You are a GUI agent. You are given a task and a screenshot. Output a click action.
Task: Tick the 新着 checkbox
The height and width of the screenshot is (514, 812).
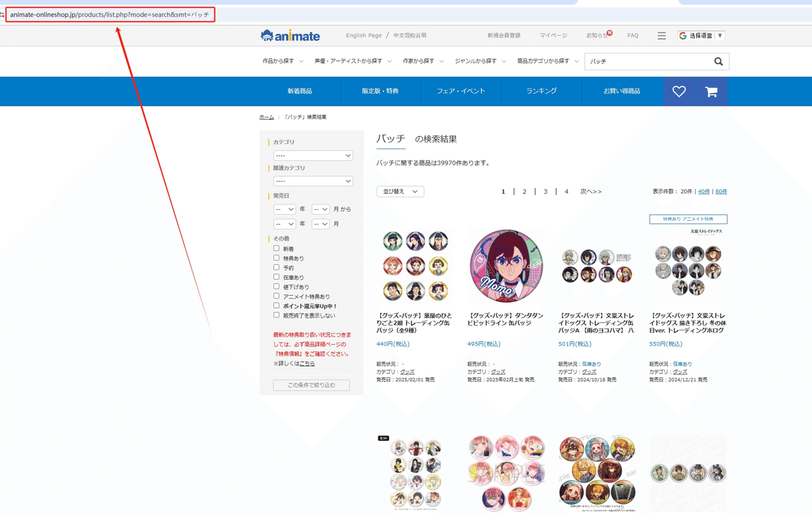tap(276, 249)
